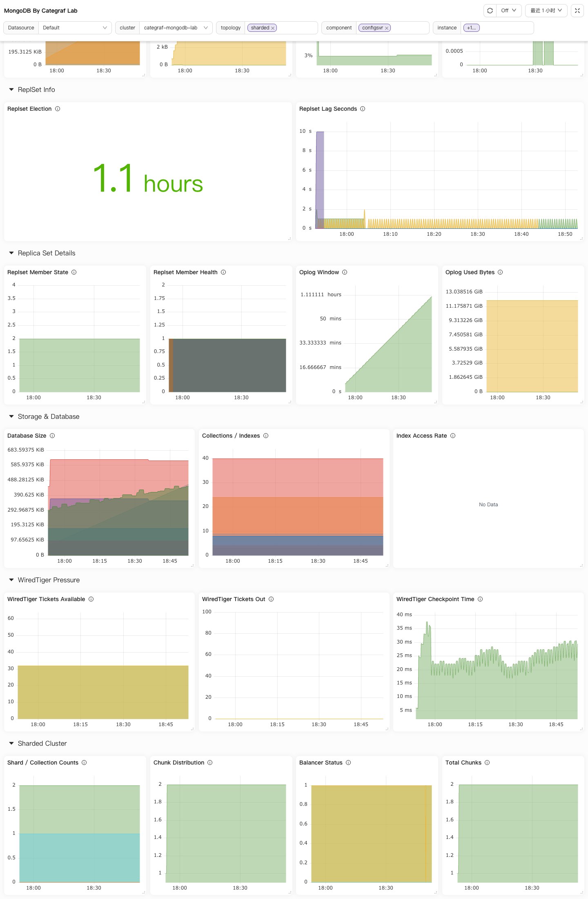Show info for Replset Lag Seconds panel
Image resolution: width=588 pixels, height=899 pixels.
363,109
